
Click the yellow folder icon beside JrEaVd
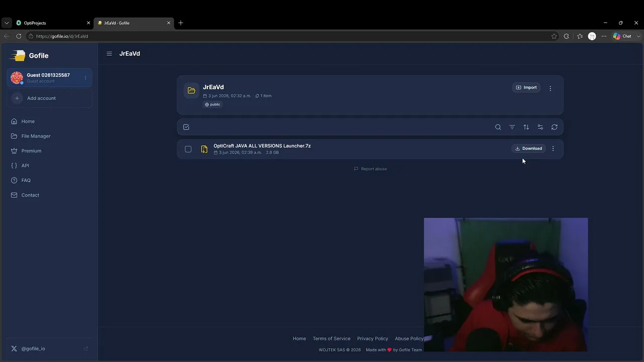[191, 90]
